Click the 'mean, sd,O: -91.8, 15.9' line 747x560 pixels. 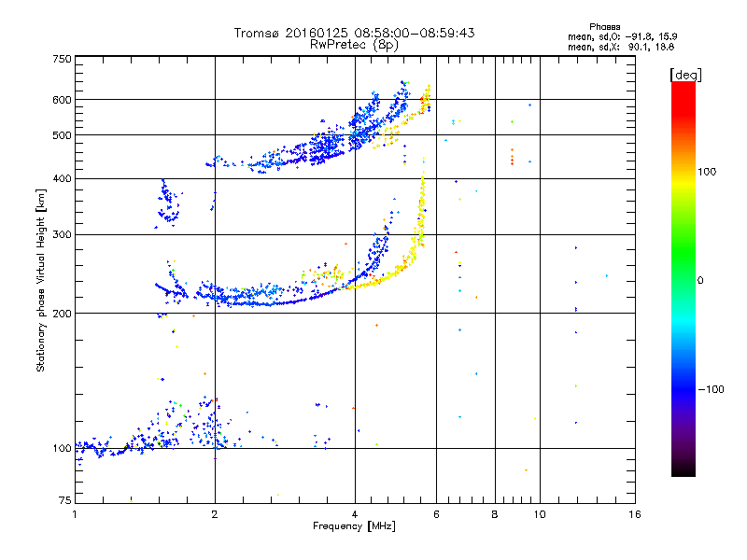point(622,36)
